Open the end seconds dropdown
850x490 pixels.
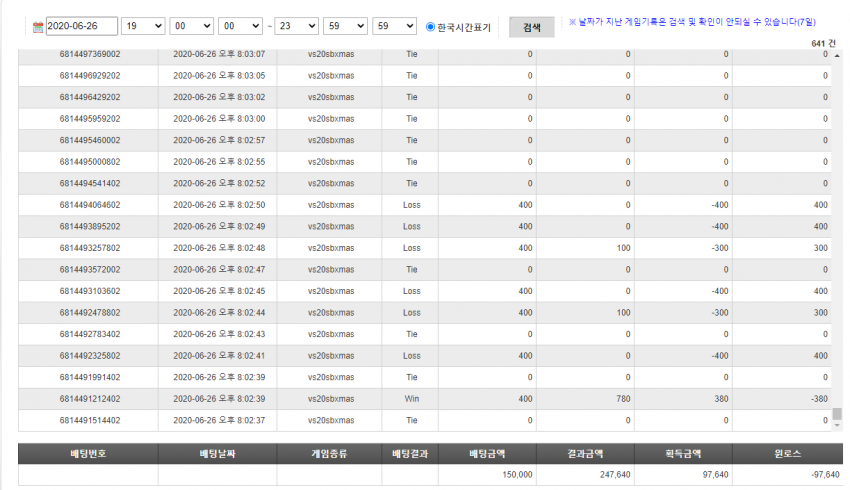pos(394,26)
